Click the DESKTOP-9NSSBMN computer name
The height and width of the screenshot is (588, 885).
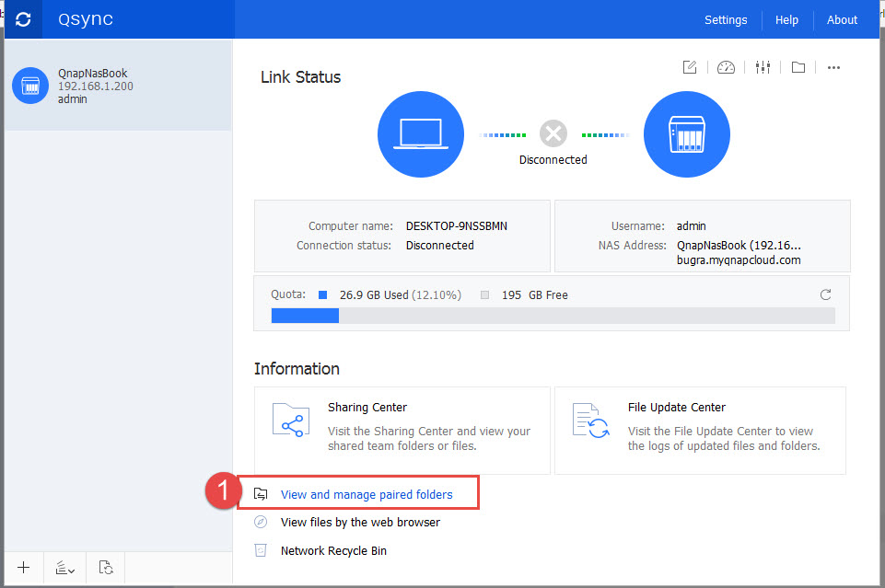tap(457, 226)
